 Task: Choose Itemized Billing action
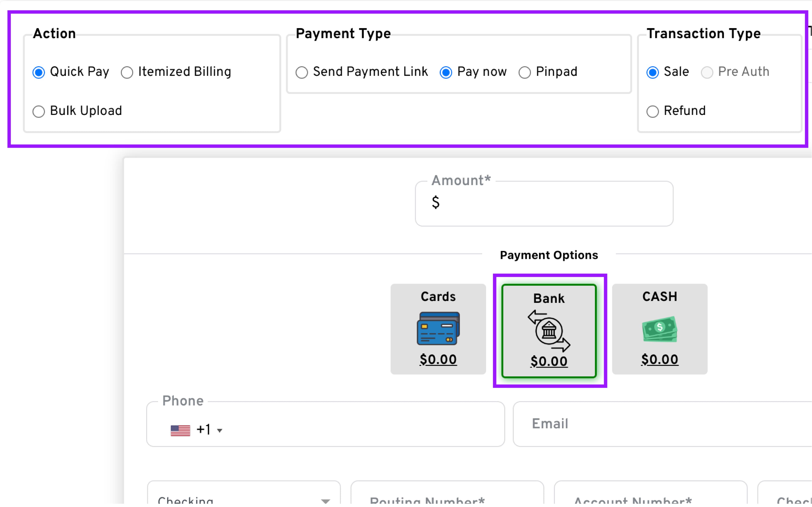(127, 72)
